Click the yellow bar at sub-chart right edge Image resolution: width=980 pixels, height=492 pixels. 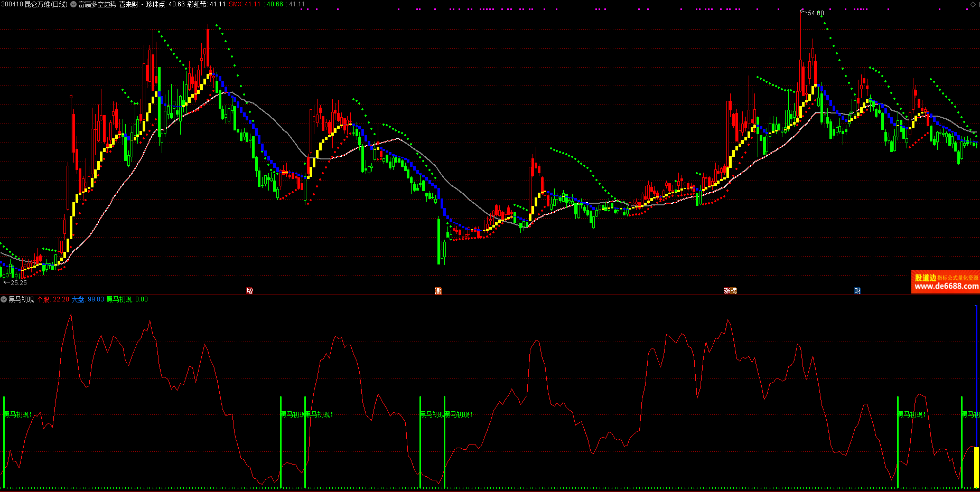976,467
